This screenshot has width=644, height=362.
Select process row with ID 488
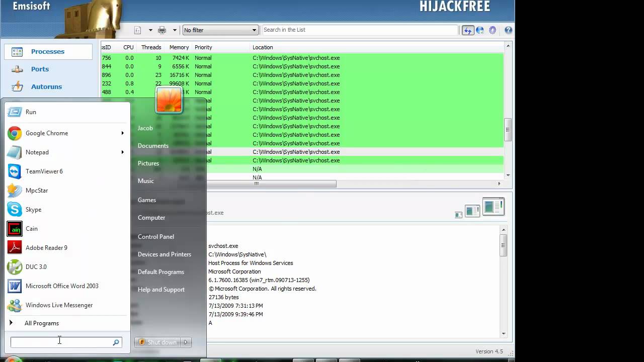pyautogui.click(x=302, y=92)
